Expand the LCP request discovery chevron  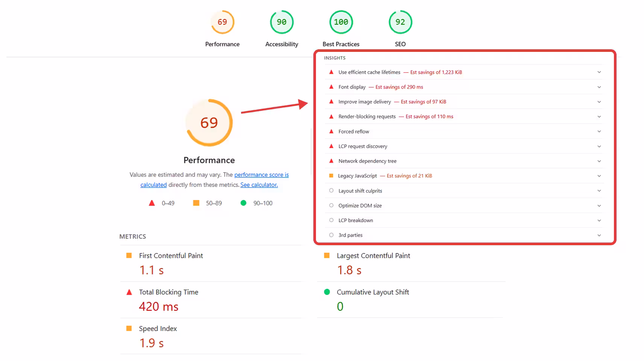coord(599,146)
